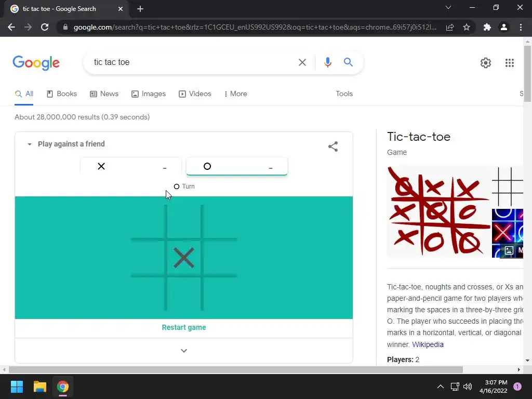Open the Wikipedia link
This screenshot has width=532, height=399.
(x=428, y=344)
